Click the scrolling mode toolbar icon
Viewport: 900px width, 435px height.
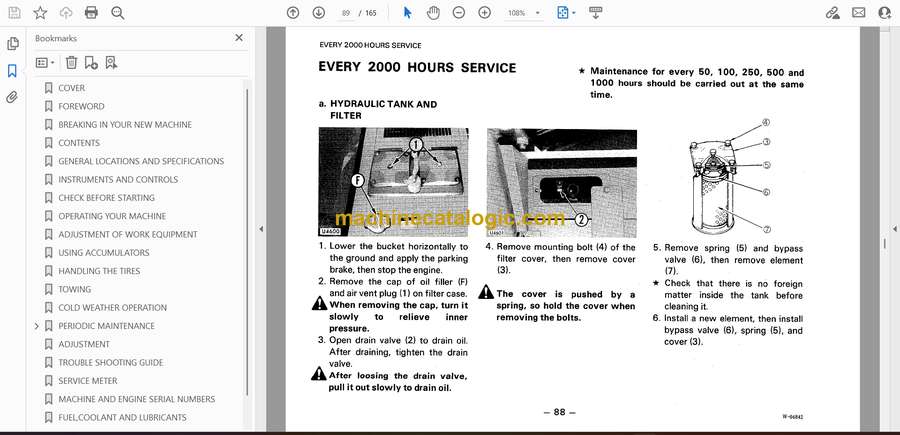(x=595, y=13)
